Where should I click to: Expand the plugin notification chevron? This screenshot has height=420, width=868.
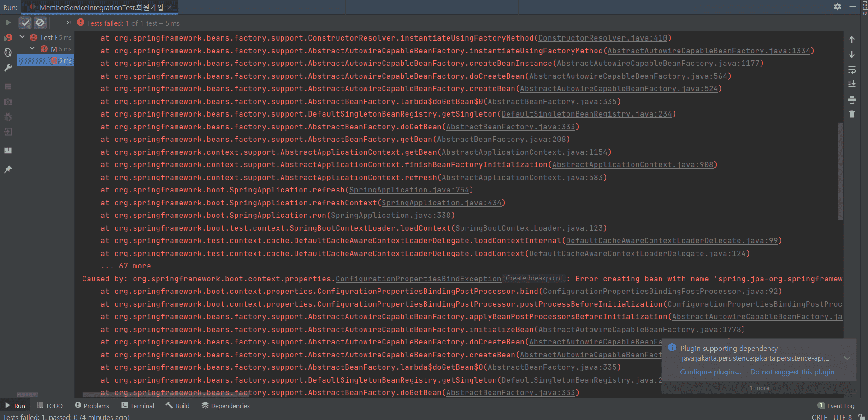click(847, 358)
